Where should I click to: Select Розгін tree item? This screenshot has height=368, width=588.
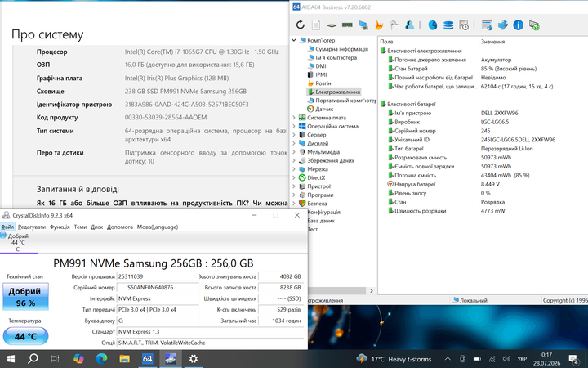pyautogui.click(x=323, y=83)
